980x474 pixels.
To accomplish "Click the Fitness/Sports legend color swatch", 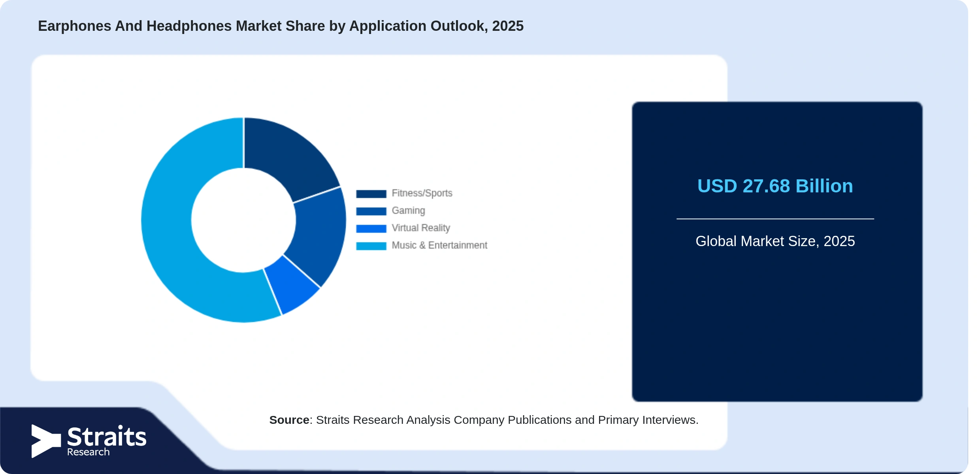I will [x=371, y=194].
